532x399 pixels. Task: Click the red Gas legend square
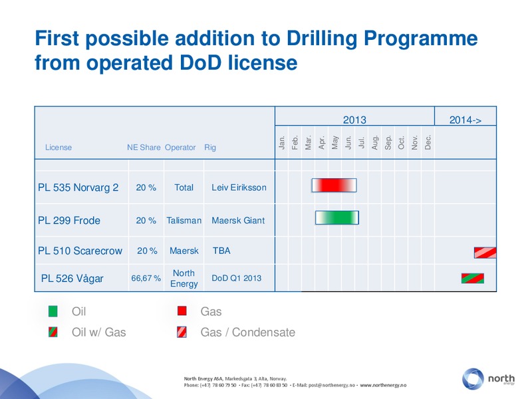pyautogui.click(x=182, y=311)
